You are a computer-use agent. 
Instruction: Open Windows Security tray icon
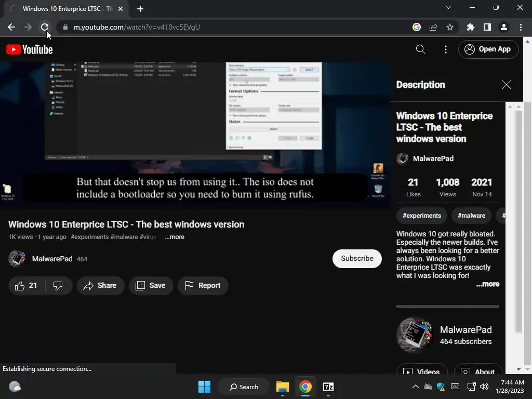pyautogui.click(x=441, y=387)
